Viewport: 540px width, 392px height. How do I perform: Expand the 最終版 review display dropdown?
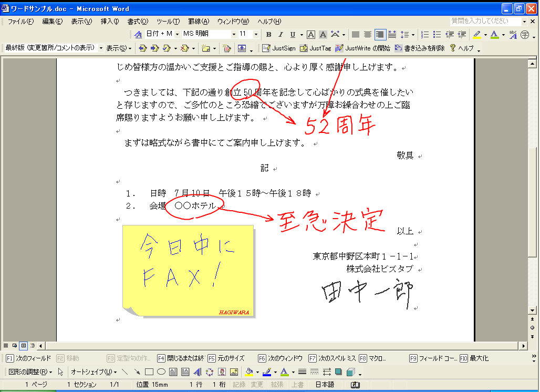click(x=101, y=48)
